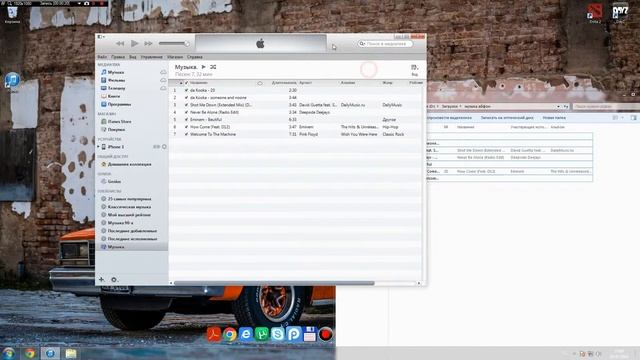The image size is (640, 360).
Task: Select Телешоу in the library sidebar
Action: (116, 88)
